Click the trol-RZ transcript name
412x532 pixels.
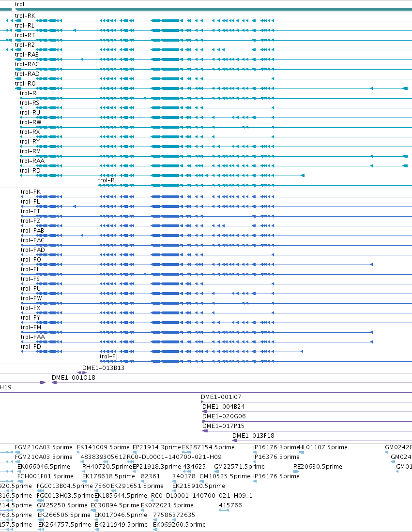tap(25, 45)
